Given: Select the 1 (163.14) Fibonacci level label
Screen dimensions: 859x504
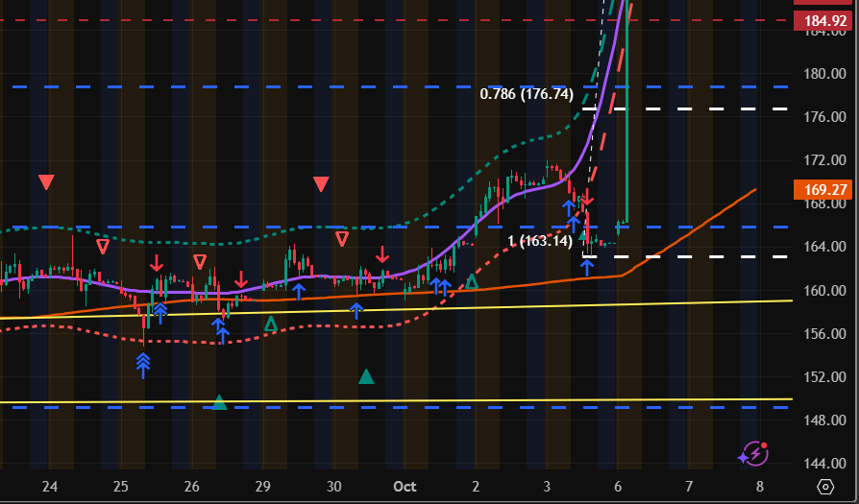Looking at the screenshot, I should point(540,241).
